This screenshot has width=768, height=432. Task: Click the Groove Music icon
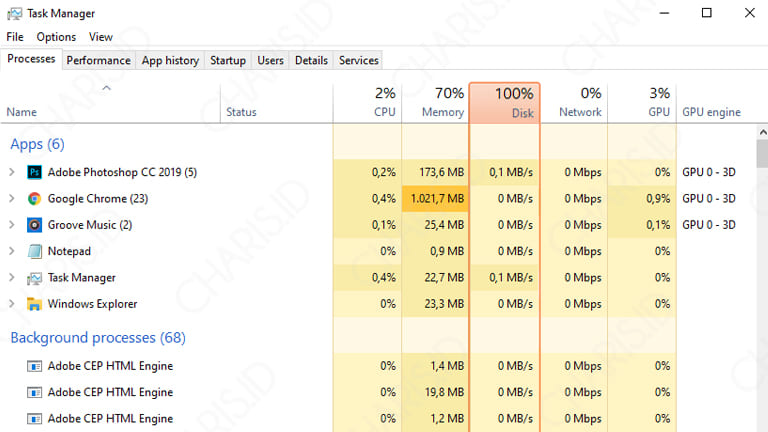(x=34, y=225)
